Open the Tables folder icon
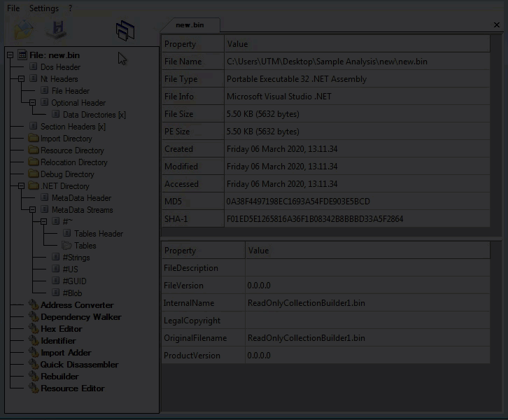 pos(66,245)
